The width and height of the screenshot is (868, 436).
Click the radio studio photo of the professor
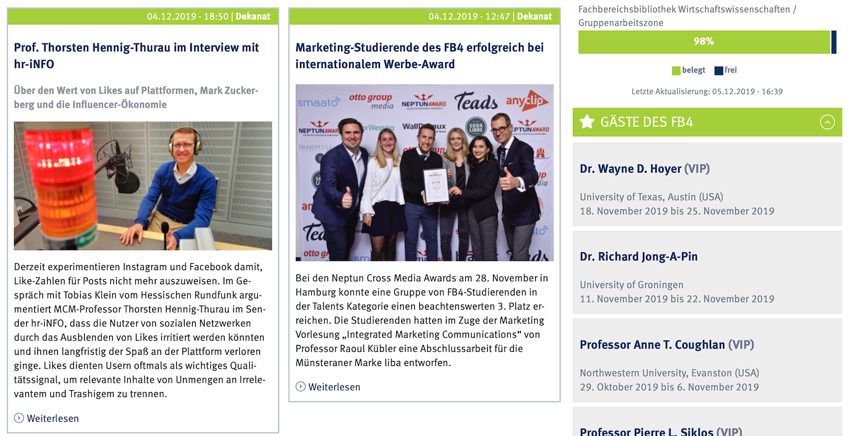[x=143, y=186]
